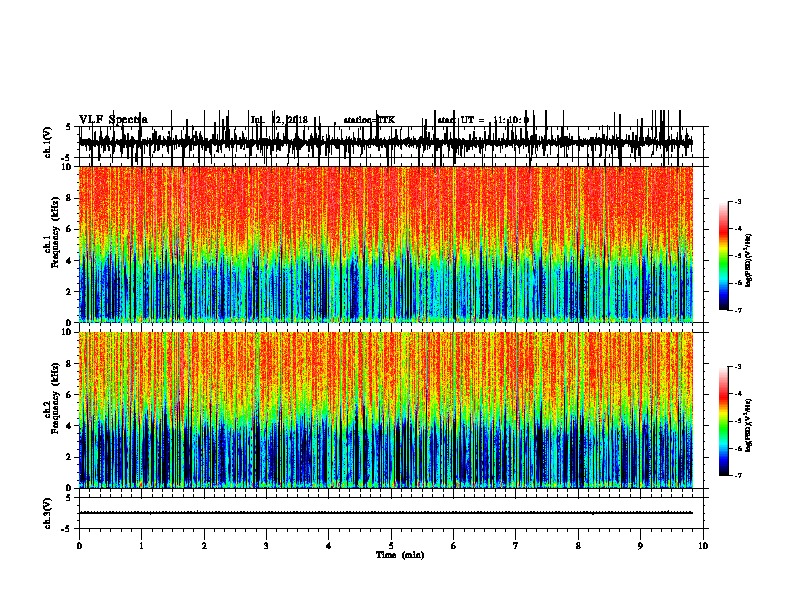Click time axis tick label "4"

329,546
